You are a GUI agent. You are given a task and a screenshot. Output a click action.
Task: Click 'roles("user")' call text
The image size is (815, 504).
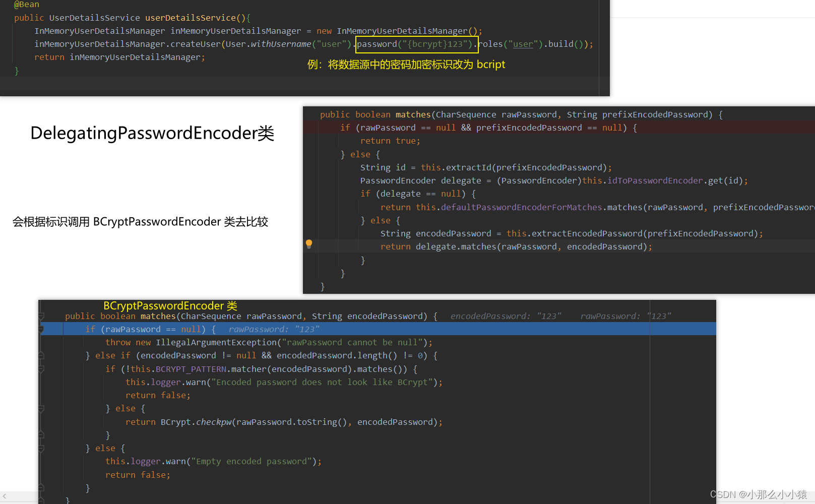point(510,44)
